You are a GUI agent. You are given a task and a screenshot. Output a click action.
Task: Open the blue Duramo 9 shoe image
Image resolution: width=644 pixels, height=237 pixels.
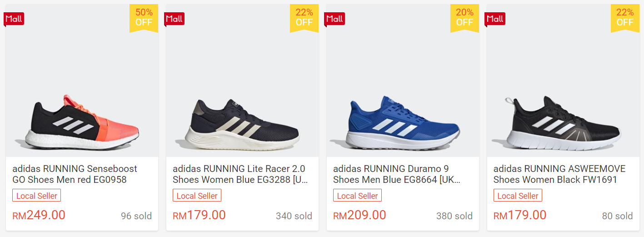point(404,123)
